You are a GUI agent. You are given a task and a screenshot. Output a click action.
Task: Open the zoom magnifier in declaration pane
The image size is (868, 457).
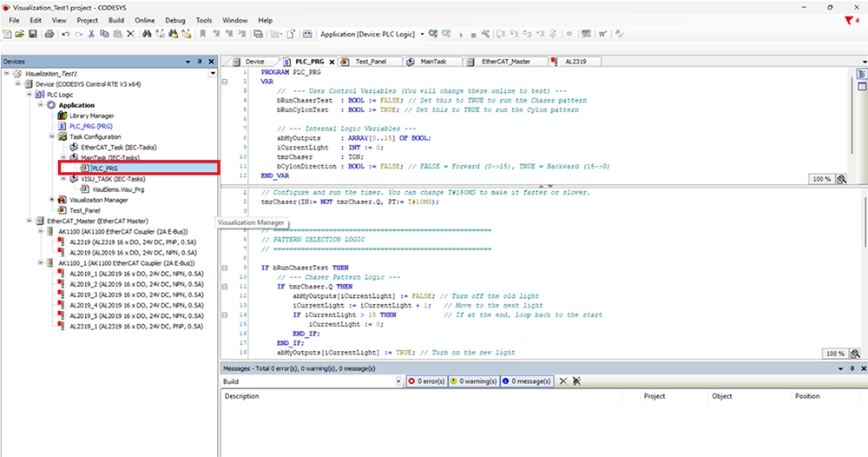[842, 179]
